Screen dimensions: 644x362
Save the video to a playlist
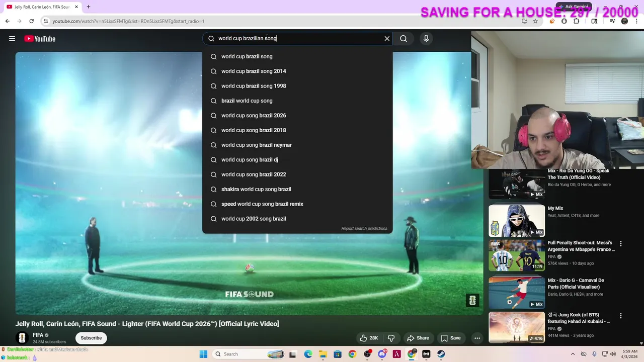[451, 338]
